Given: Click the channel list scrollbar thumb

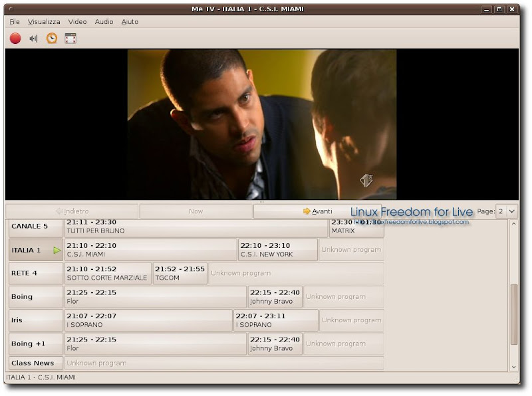Looking at the screenshot, I should [x=513, y=314].
